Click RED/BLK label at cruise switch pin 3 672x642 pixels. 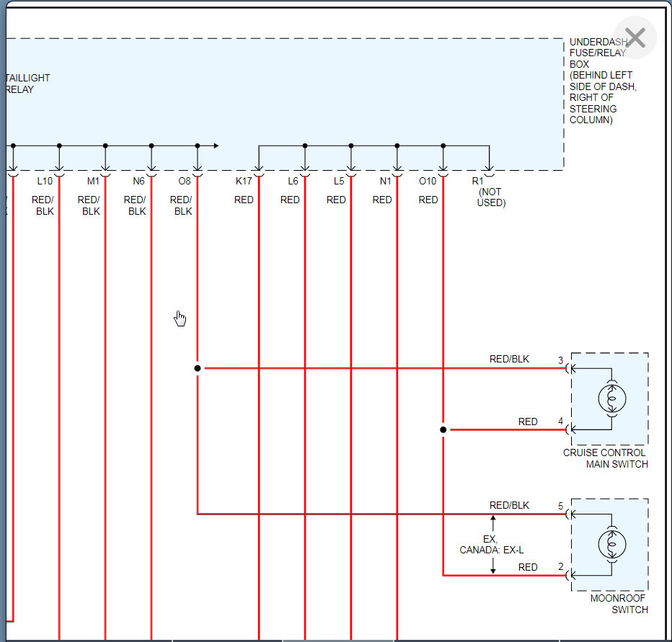509,359
